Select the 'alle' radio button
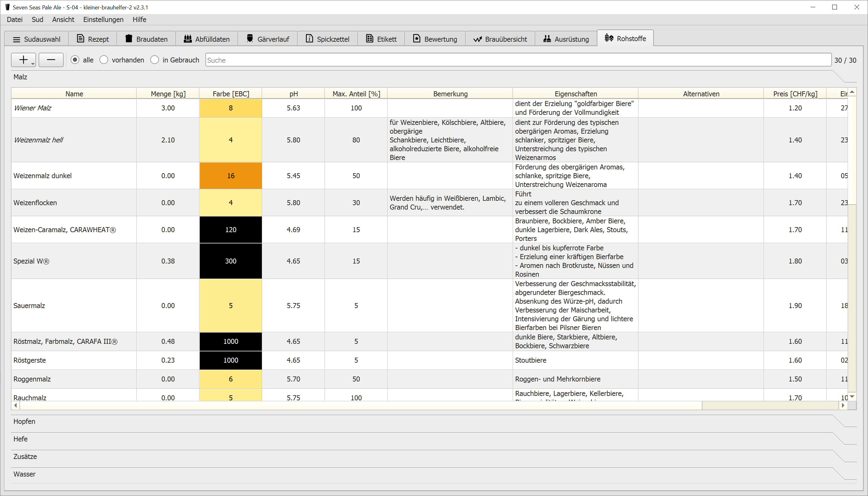868x496 pixels. pyautogui.click(x=75, y=60)
